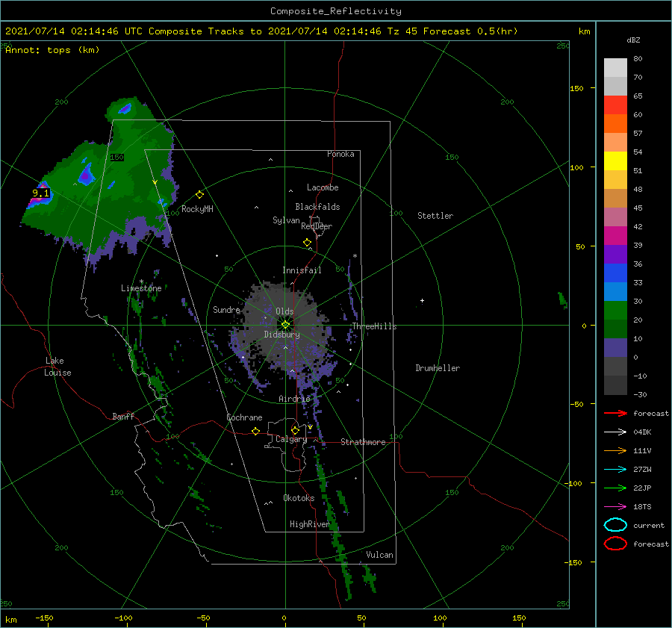The height and width of the screenshot is (628, 672).
Task: Select the cyan 27ZW arrow legend entry
Action: [615, 470]
